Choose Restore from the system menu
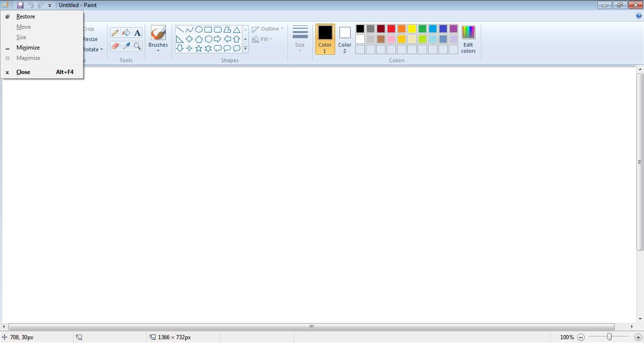644x343 pixels. (x=25, y=16)
